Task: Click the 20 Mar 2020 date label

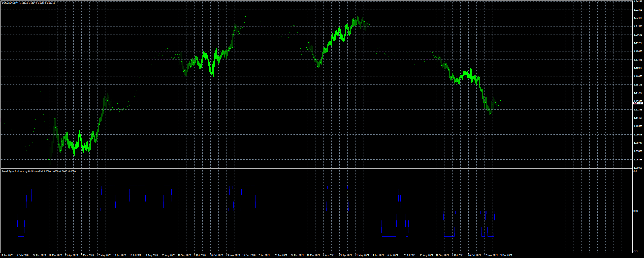Action: click(55, 255)
